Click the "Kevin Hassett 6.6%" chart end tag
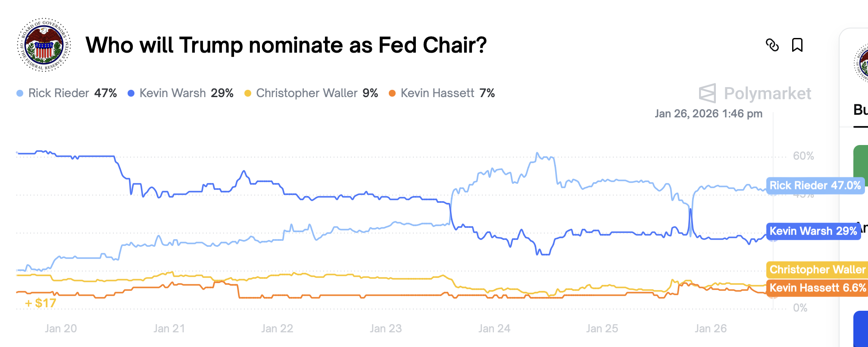This screenshot has height=347, width=868. (x=817, y=288)
